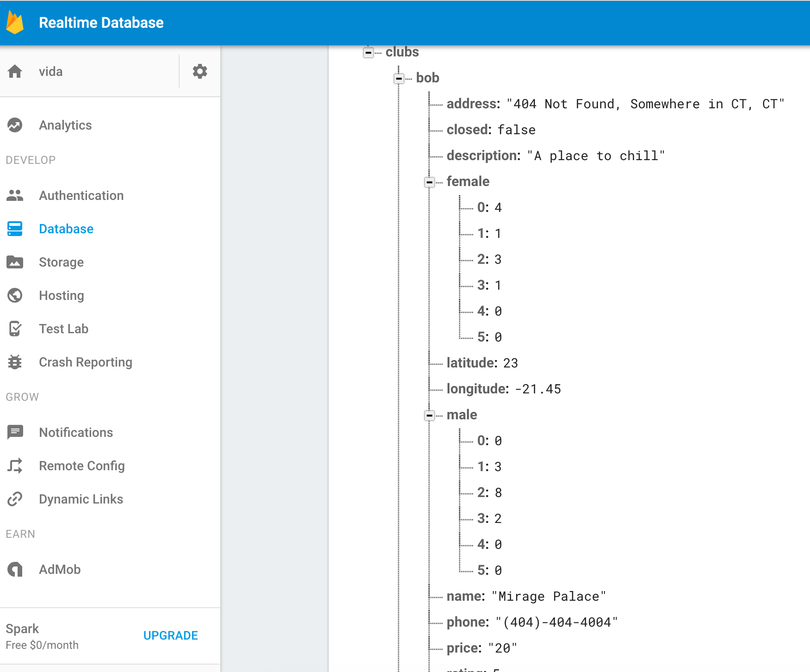
Task: Select the clubs key label
Action: click(402, 52)
